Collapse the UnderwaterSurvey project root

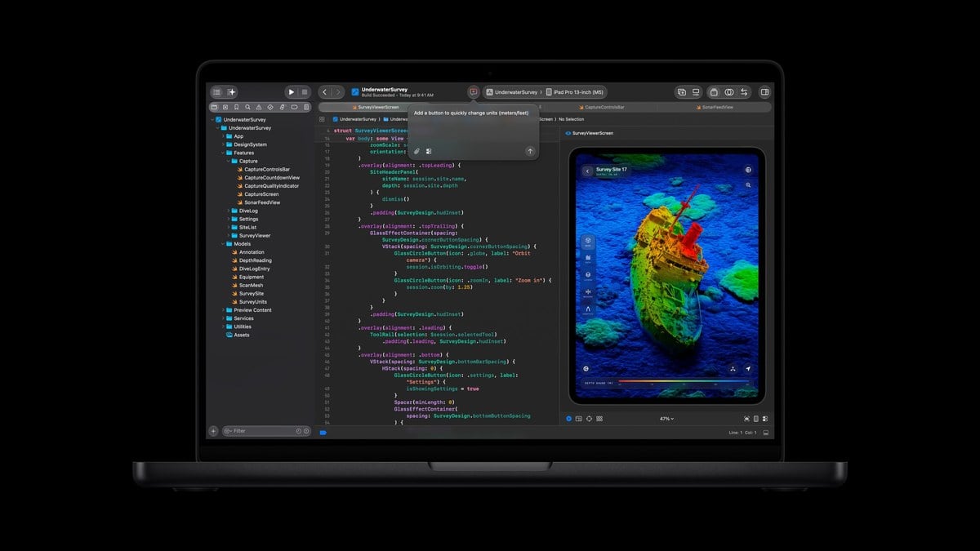click(212, 120)
